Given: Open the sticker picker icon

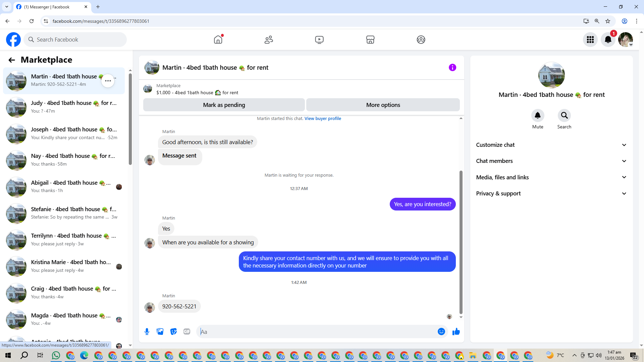Looking at the screenshot, I should click(x=173, y=332).
